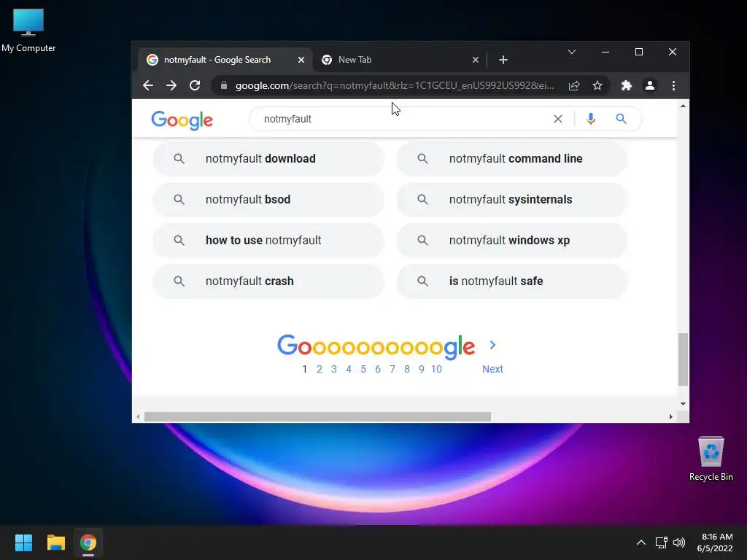Go to results page 7

coord(392,369)
